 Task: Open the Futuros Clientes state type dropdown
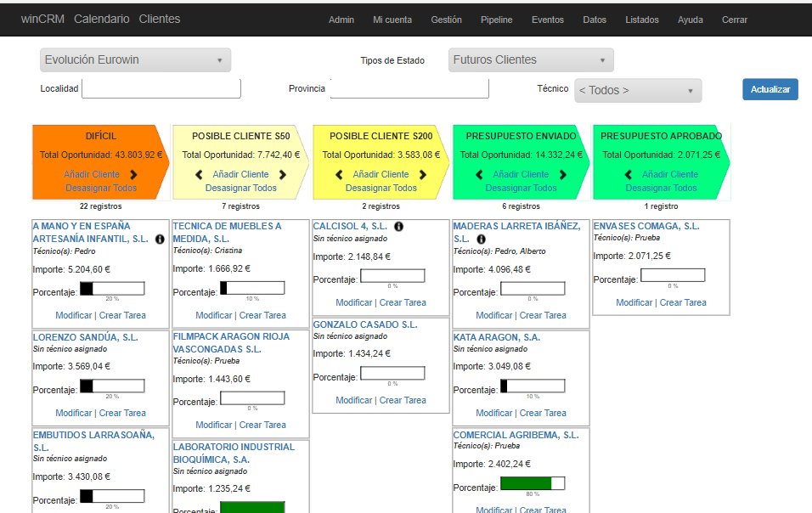[531, 60]
